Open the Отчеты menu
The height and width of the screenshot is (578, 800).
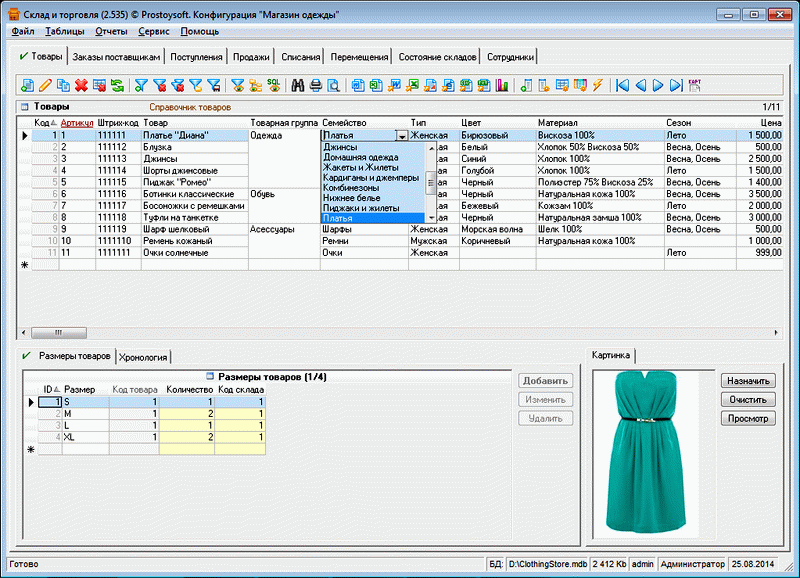[x=111, y=32]
